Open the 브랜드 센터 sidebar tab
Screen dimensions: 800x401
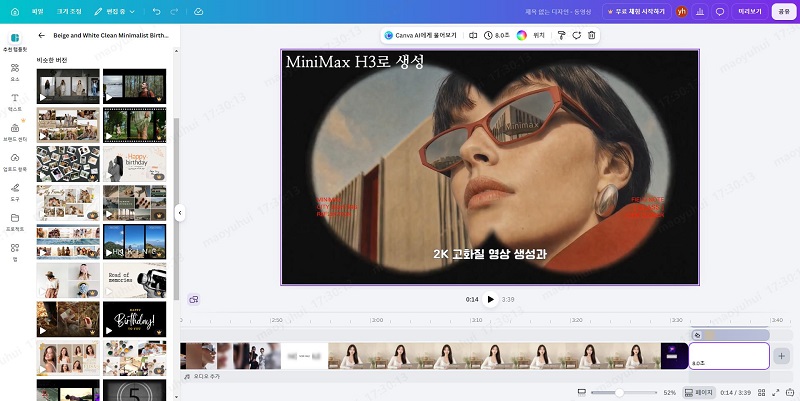(15, 132)
